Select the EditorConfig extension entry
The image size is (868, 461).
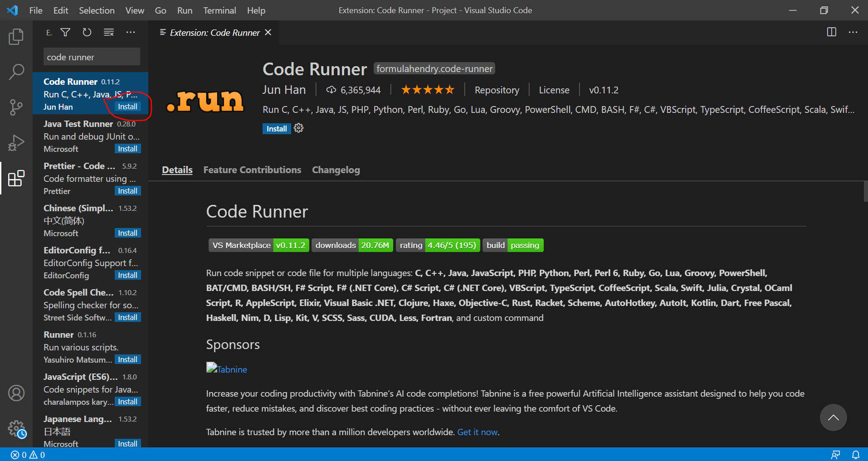[x=90, y=262]
